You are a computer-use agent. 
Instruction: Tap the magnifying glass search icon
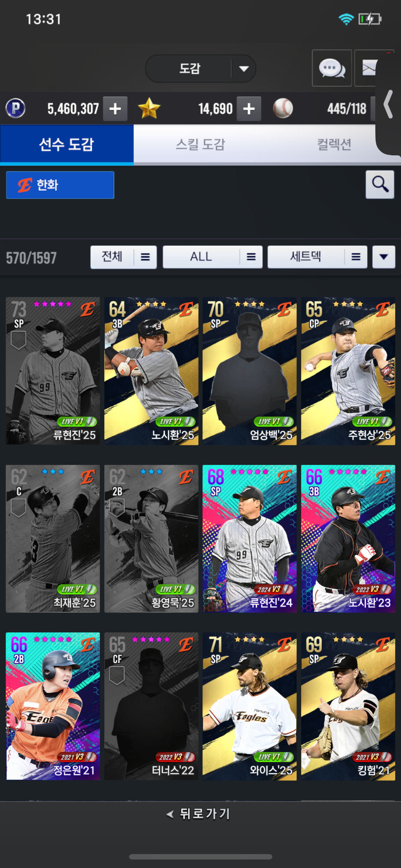point(380,184)
